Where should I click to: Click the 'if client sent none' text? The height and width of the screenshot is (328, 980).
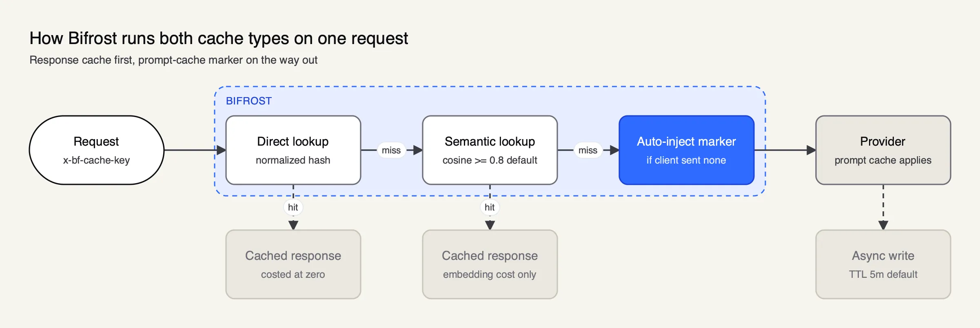[x=686, y=160]
